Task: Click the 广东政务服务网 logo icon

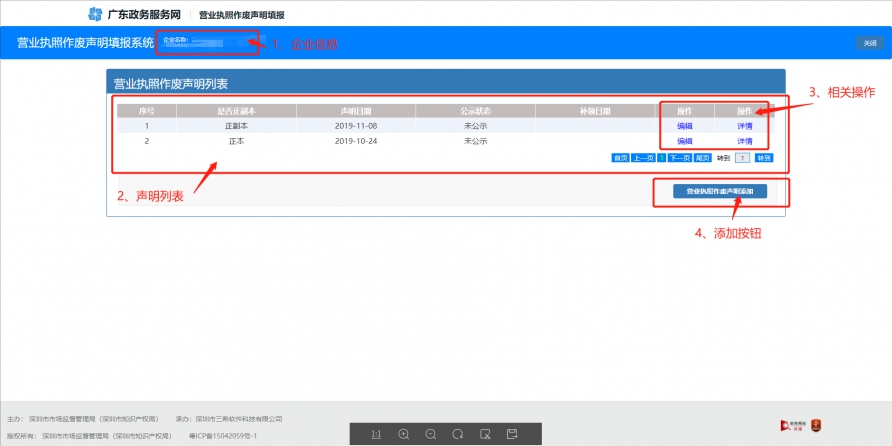Action: [95, 14]
